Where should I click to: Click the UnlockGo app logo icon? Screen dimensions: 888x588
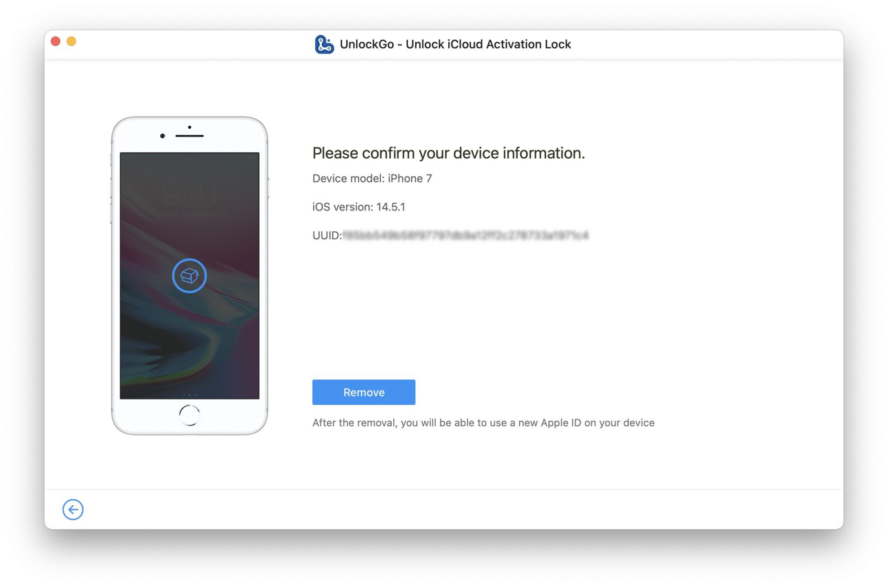click(x=323, y=44)
